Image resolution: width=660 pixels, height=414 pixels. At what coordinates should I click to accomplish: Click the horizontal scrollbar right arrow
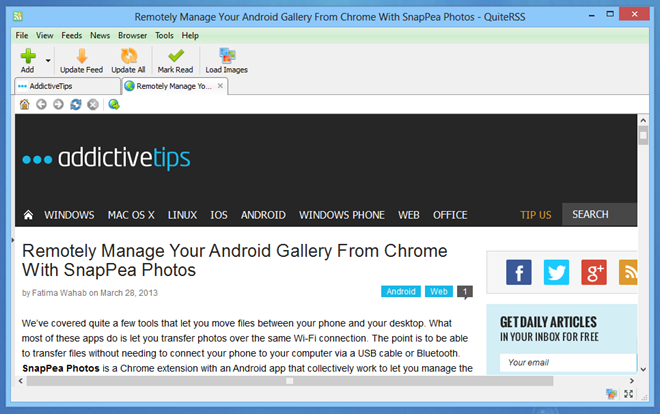pos(631,381)
